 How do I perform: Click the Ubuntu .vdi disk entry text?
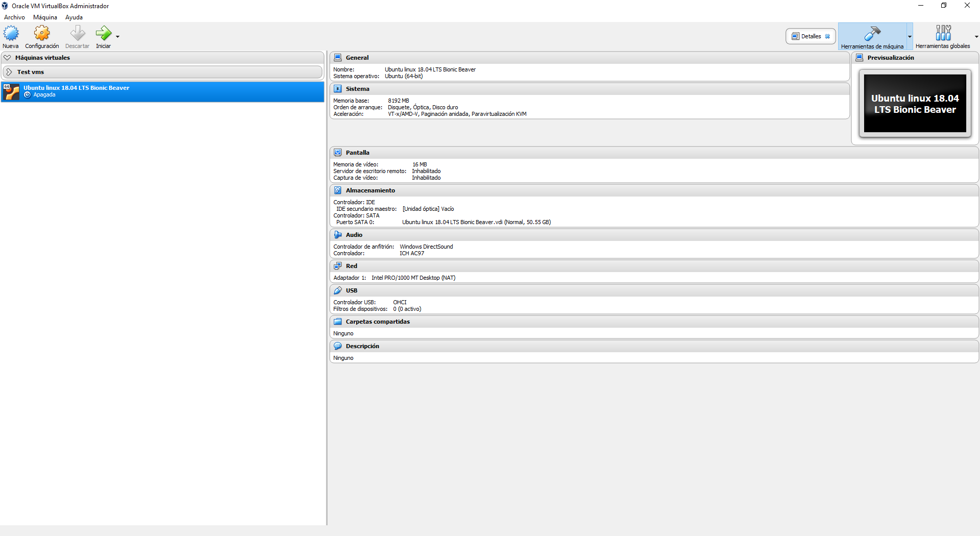[476, 223]
